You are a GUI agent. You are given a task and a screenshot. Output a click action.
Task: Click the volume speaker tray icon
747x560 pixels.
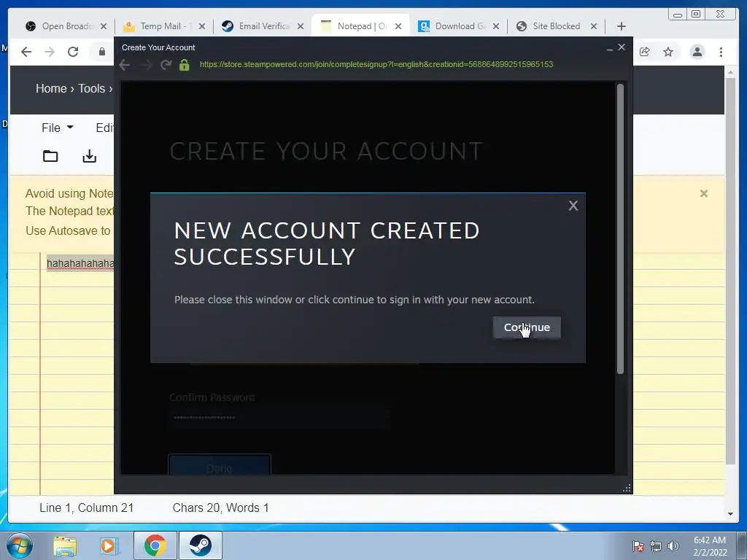pos(673,546)
